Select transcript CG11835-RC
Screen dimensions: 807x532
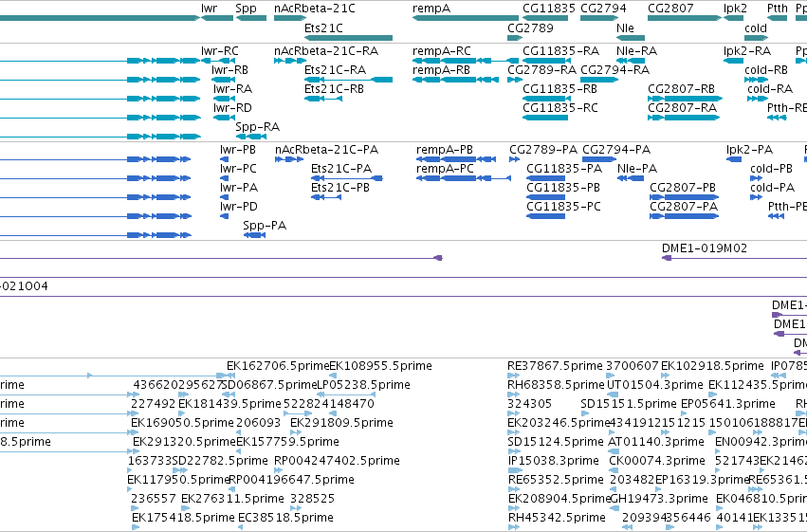pos(559,107)
